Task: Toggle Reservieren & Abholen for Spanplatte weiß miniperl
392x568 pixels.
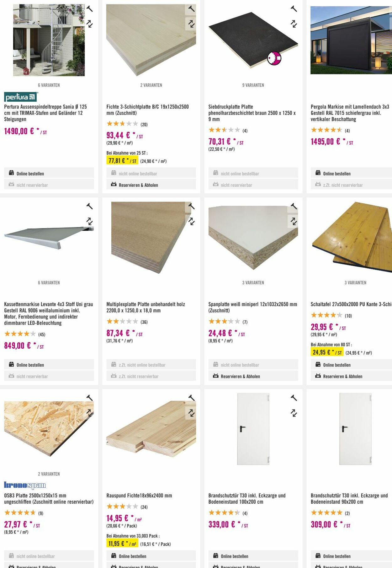Action: click(x=240, y=376)
